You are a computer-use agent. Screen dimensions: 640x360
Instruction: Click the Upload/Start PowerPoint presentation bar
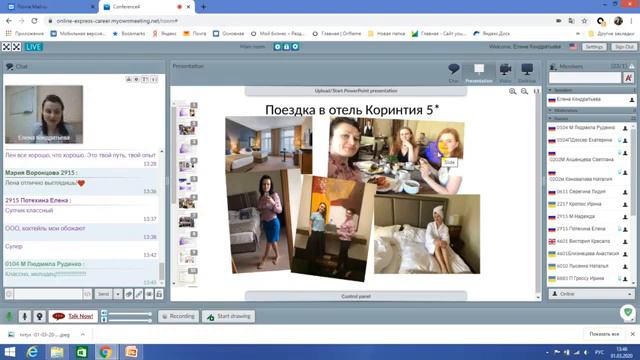(x=356, y=91)
